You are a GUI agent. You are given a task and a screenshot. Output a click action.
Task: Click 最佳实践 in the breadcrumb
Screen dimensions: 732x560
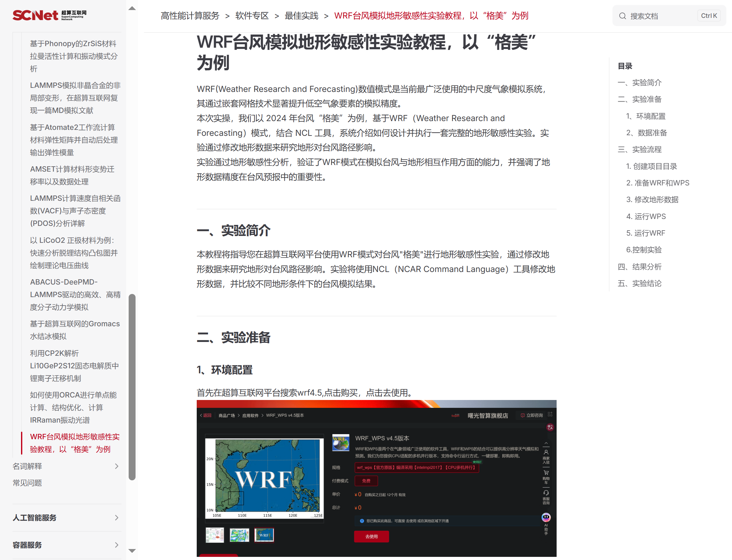click(301, 16)
